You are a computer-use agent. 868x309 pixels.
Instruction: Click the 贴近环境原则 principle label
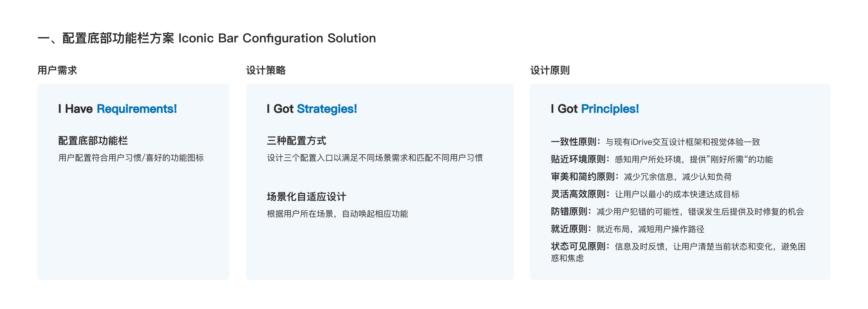pos(579,159)
